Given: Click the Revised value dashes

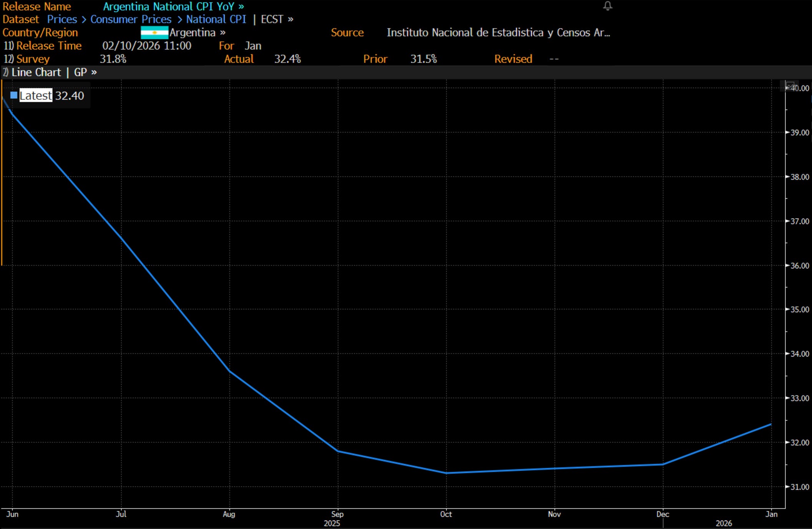Looking at the screenshot, I should [x=554, y=59].
